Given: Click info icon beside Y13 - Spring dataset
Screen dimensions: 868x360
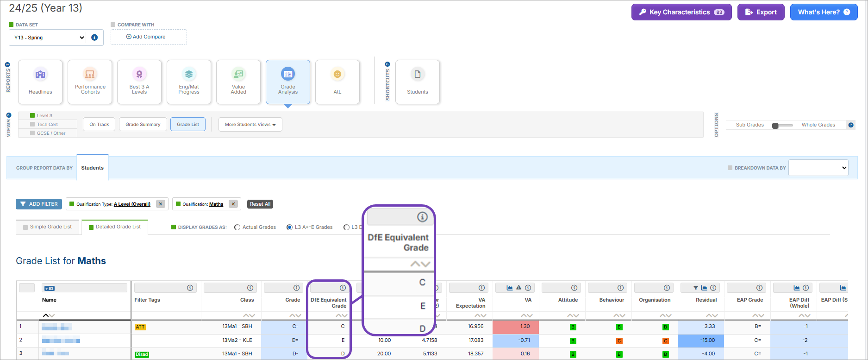Looking at the screenshot, I should (94, 38).
